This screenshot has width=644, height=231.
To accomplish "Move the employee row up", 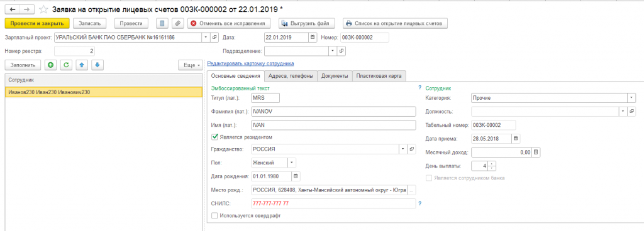I will pos(82,65).
